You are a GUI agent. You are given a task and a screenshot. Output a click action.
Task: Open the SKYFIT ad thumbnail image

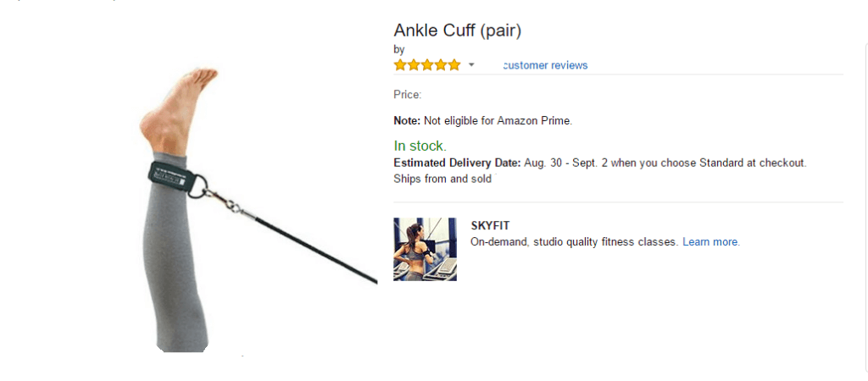pyautogui.click(x=425, y=249)
